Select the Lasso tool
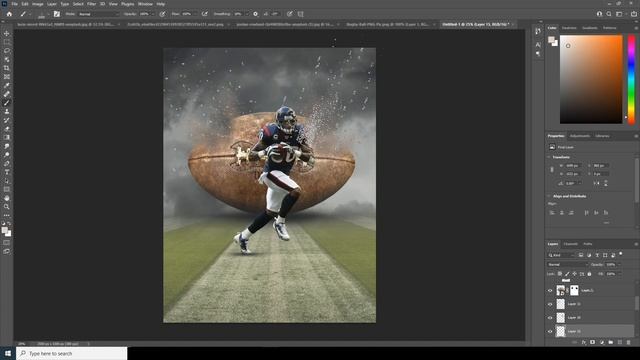Image resolution: width=640 pixels, height=360 pixels. point(7,51)
